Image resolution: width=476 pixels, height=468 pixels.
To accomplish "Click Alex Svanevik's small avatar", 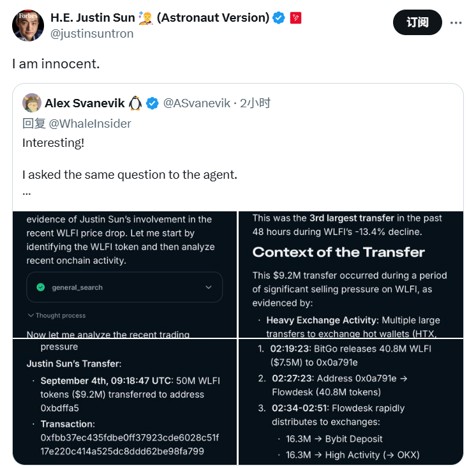I will (x=32, y=103).
